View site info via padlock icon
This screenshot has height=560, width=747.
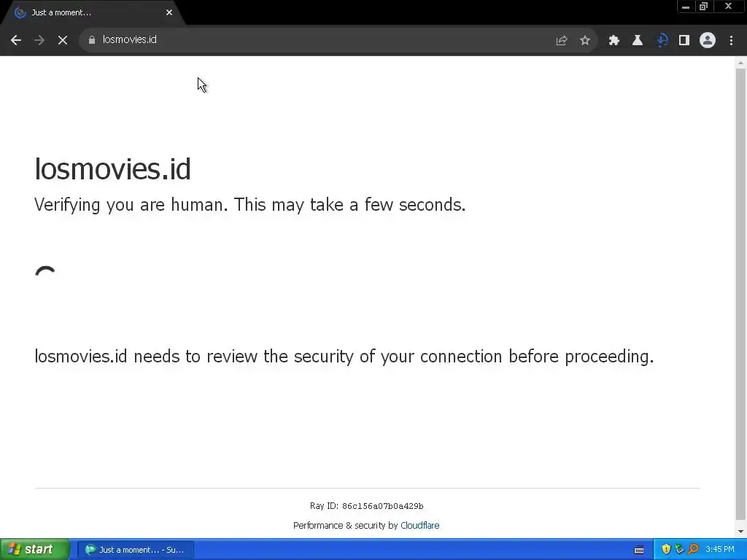coord(92,40)
